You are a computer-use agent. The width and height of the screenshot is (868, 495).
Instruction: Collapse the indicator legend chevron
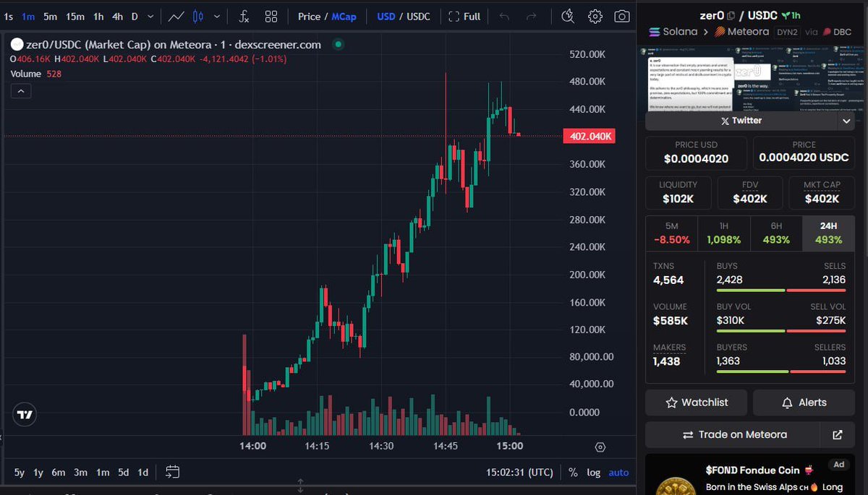tap(20, 91)
